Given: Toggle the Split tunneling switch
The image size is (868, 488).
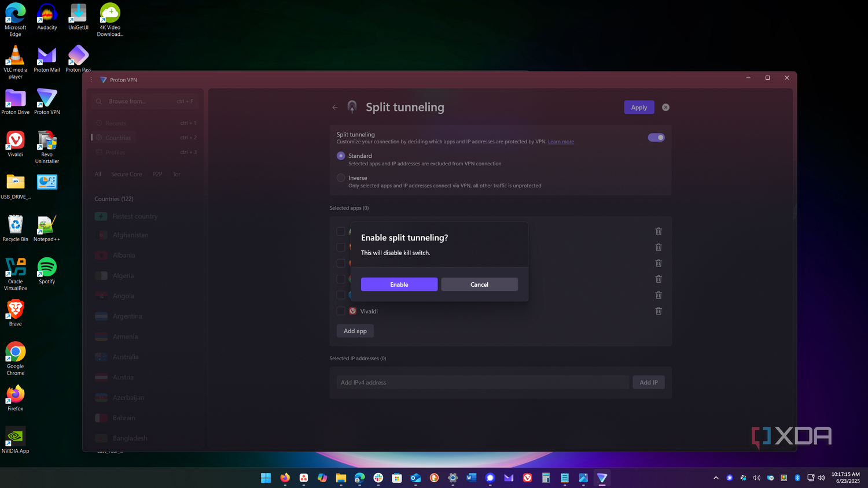Looking at the screenshot, I should pos(656,138).
